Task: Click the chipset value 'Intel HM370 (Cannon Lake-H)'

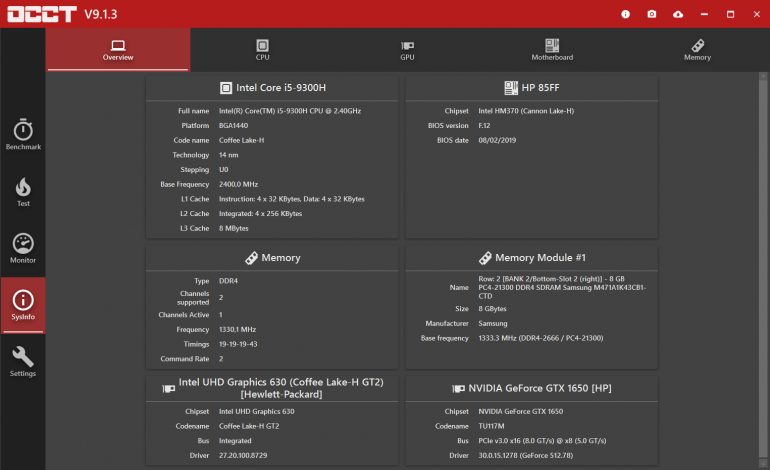Action: click(526, 111)
